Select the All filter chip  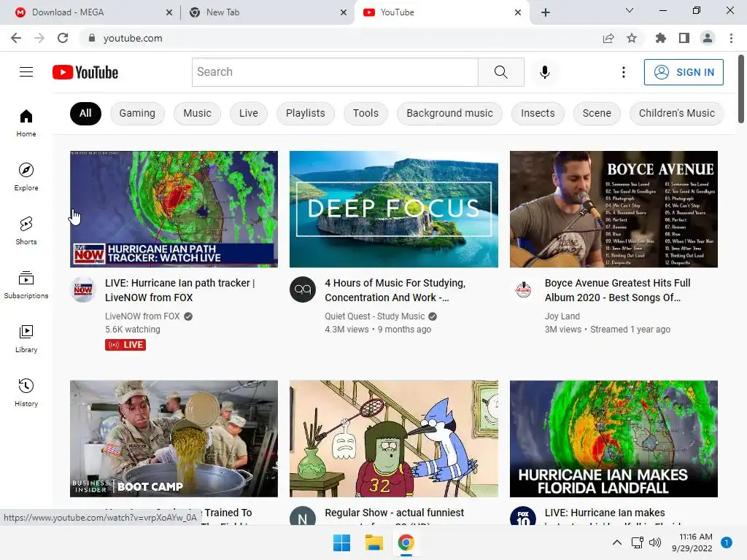pyautogui.click(x=85, y=113)
